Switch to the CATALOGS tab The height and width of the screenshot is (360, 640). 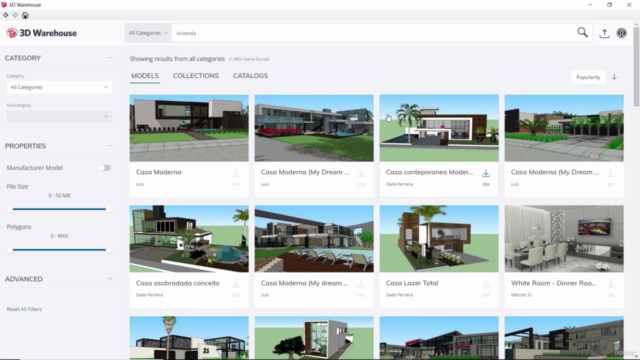251,76
